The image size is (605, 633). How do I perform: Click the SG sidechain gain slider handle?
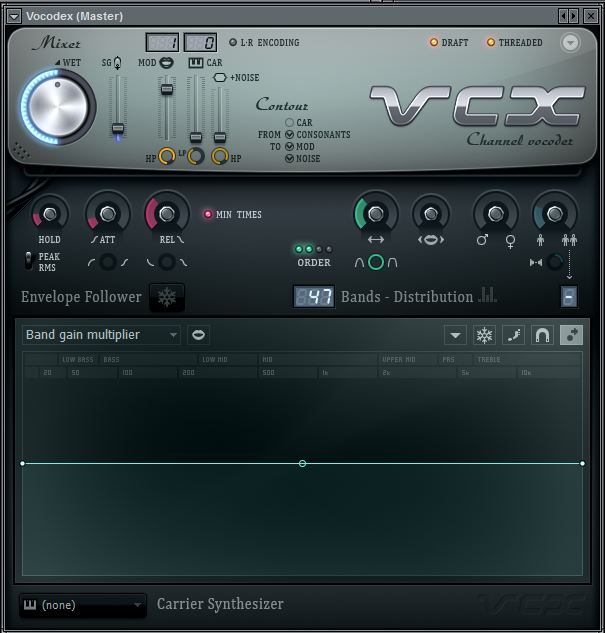(x=118, y=129)
